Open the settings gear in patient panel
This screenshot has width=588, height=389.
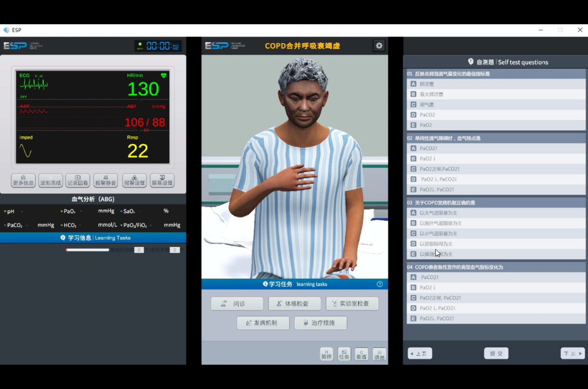click(379, 46)
